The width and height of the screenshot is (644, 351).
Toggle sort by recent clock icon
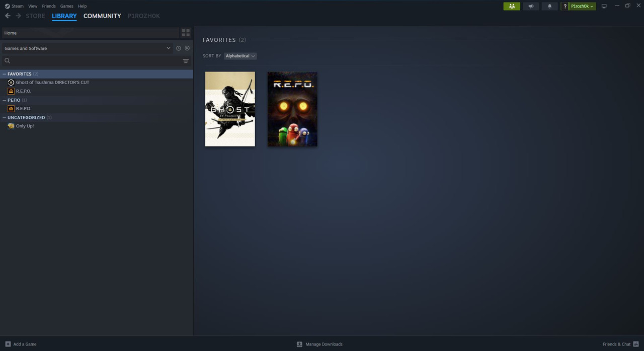178,48
